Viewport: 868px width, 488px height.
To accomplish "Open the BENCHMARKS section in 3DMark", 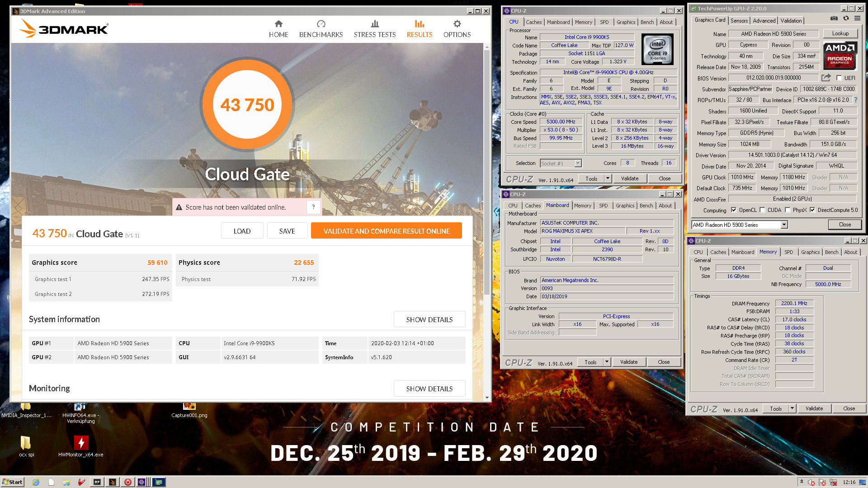I will [x=321, y=29].
